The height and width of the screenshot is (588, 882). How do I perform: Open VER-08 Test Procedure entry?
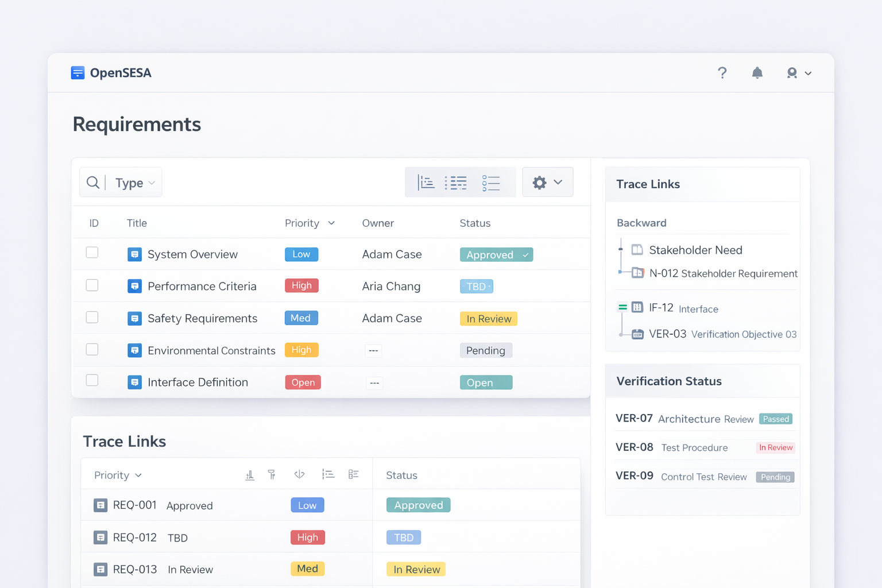point(705,447)
